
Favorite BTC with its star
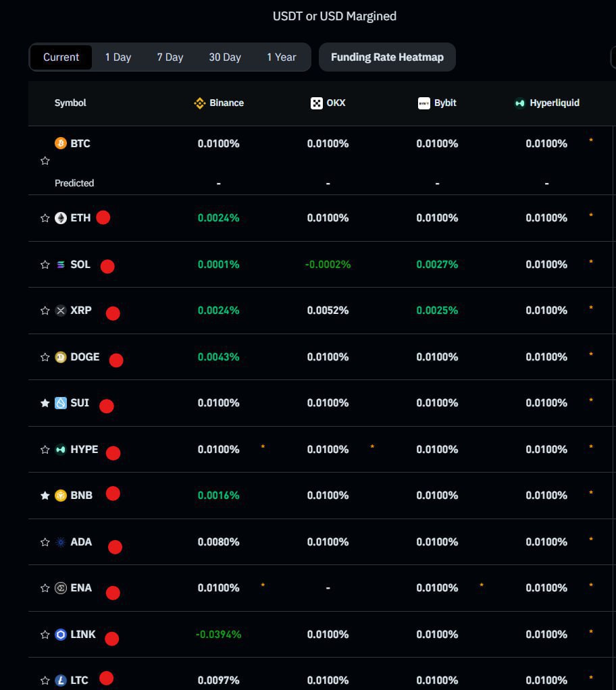[45, 161]
